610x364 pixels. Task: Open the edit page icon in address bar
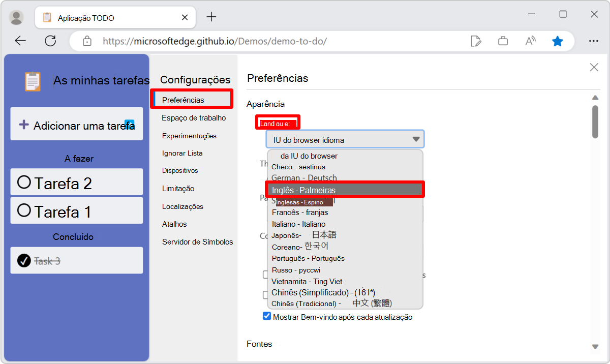(x=476, y=41)
